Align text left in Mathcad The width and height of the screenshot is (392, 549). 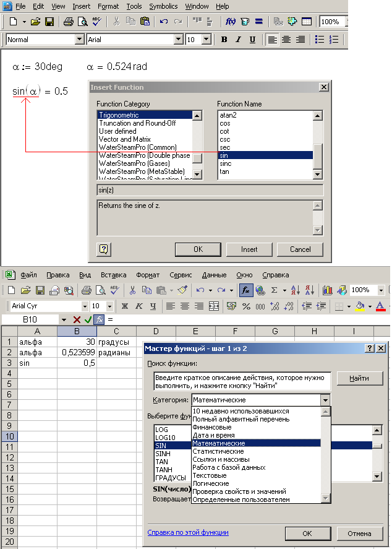(272, 40)
